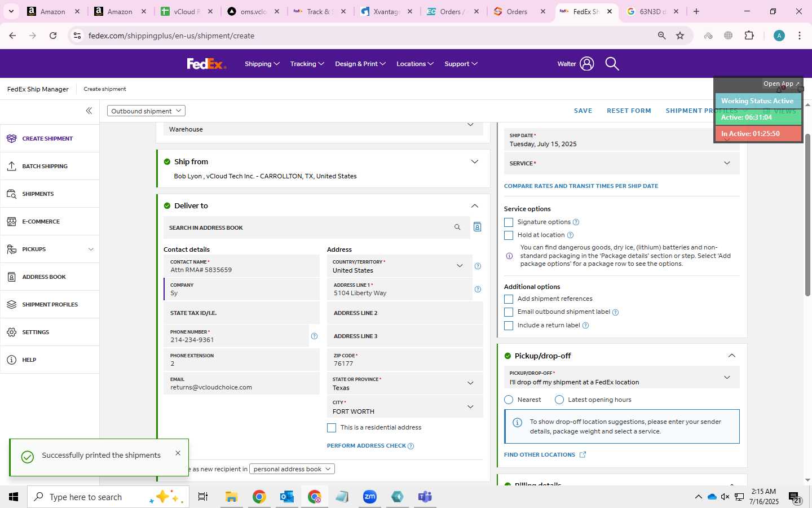Open the FedEx site search magnifier
Viewport: 812px width, 508px height.
tap(612, 64)
